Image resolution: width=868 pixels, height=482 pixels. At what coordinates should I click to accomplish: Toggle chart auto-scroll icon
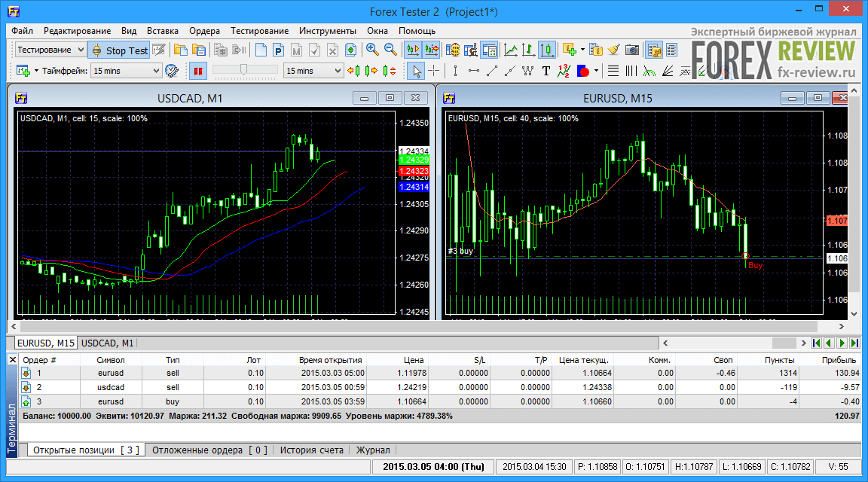413,50
